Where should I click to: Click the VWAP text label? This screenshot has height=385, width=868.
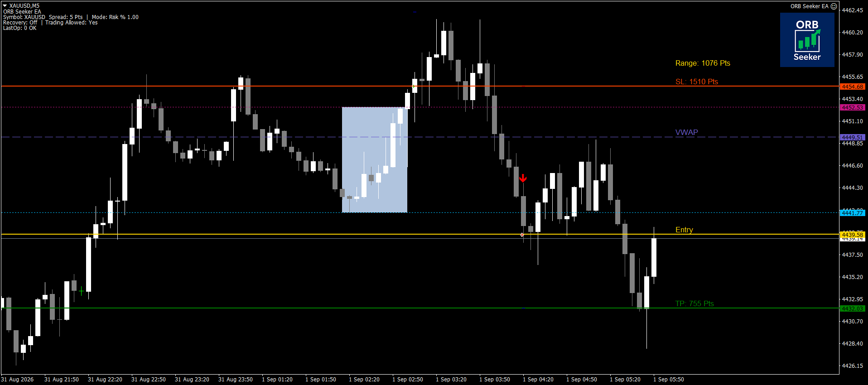point(686,132)
